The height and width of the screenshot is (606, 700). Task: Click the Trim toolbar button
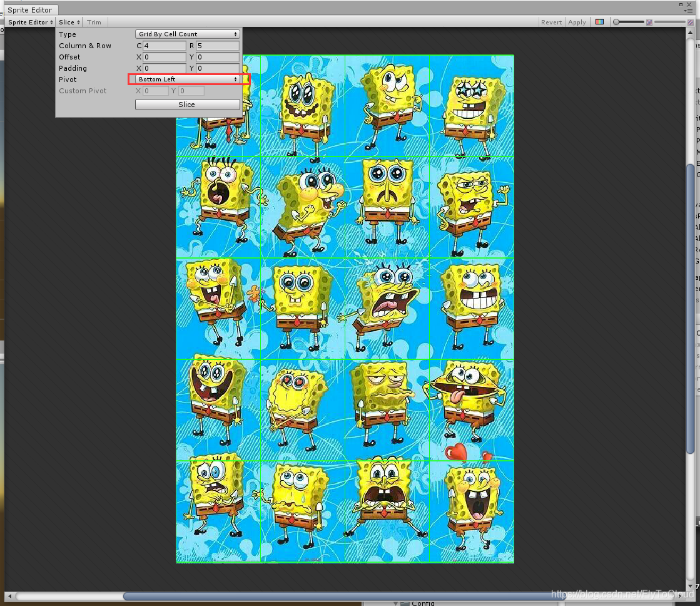(94, 22)
